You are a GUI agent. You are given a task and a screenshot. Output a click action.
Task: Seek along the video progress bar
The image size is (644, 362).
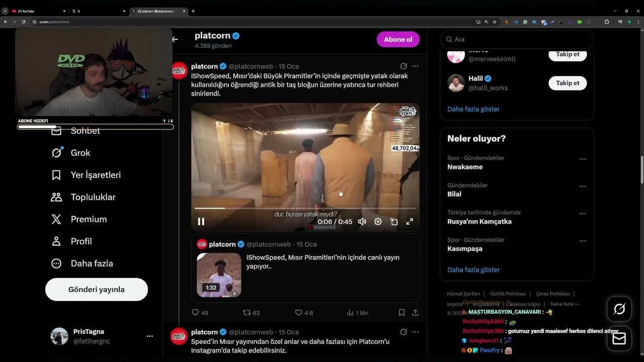(305, 208)
